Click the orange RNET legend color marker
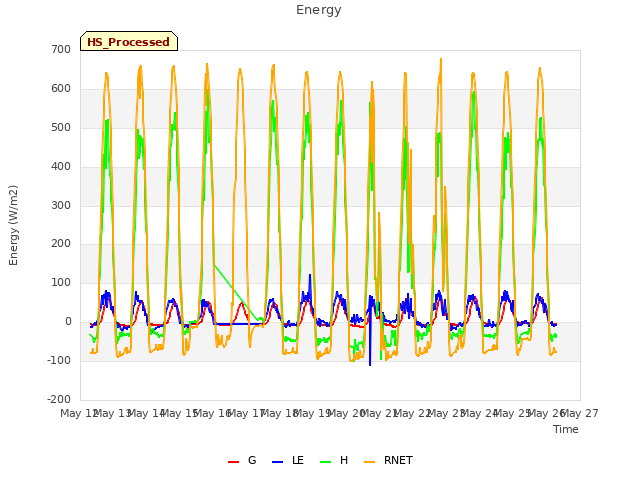The width and height of the screenshot is (640, 480). tap(369, 462)
